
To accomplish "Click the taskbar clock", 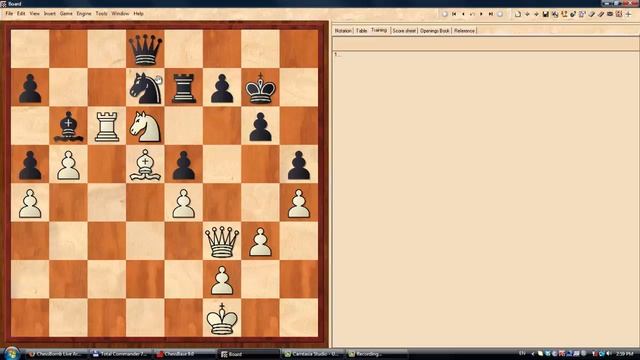I will tap(625, 353).
